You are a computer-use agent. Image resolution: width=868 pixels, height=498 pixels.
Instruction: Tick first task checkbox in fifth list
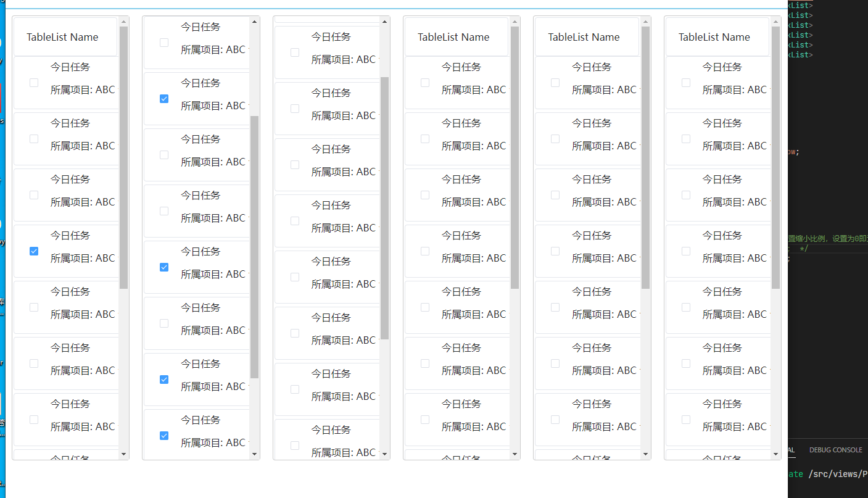pos(555,83)
